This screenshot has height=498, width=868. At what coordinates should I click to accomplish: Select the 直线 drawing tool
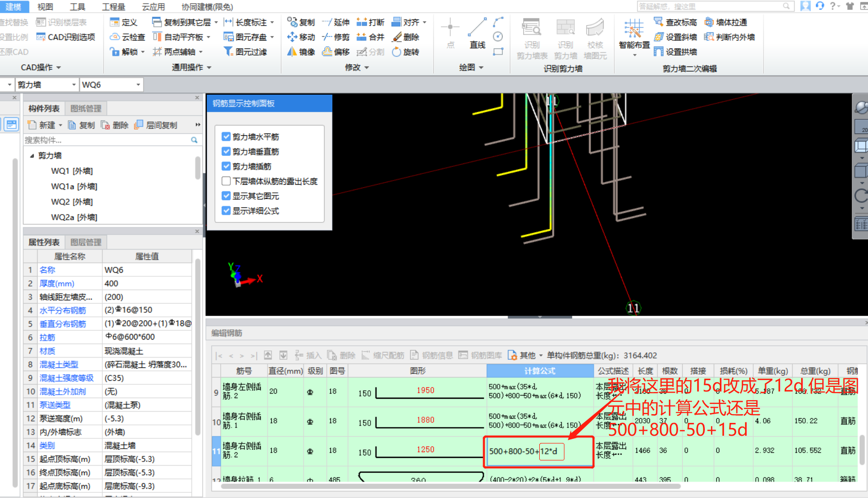pos(477,34)
